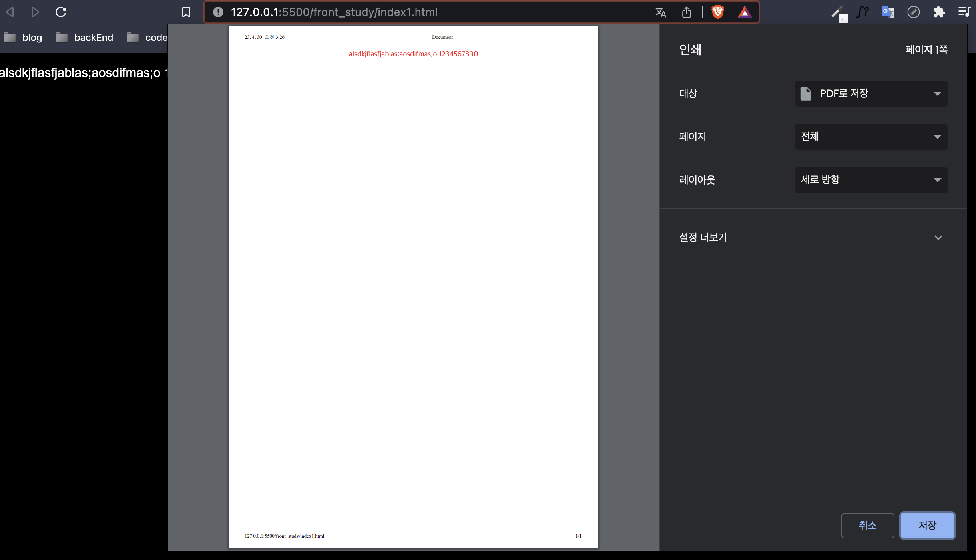Open the playlist queue icon
976x560 pixels.
tap(964, 12)
